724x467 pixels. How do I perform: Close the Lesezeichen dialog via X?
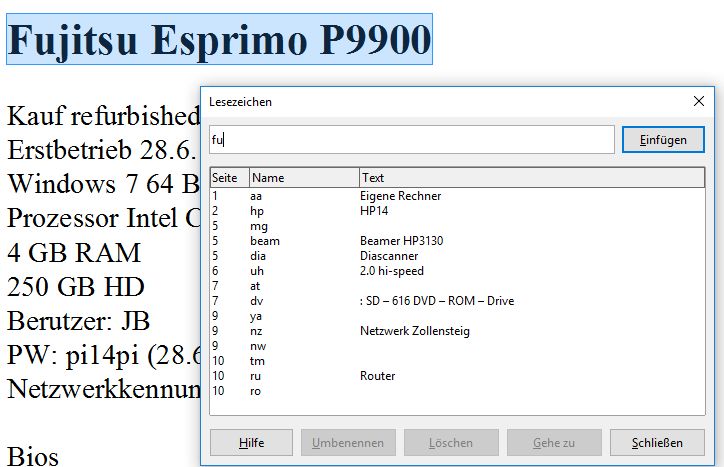699,101
